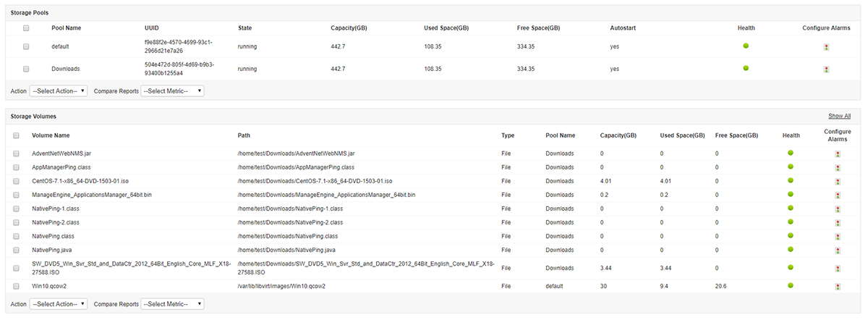The width and height of the screenshot is (868, 320).
Task: Open the AppManagerPing.class volume entry
Action: [61, 167]
